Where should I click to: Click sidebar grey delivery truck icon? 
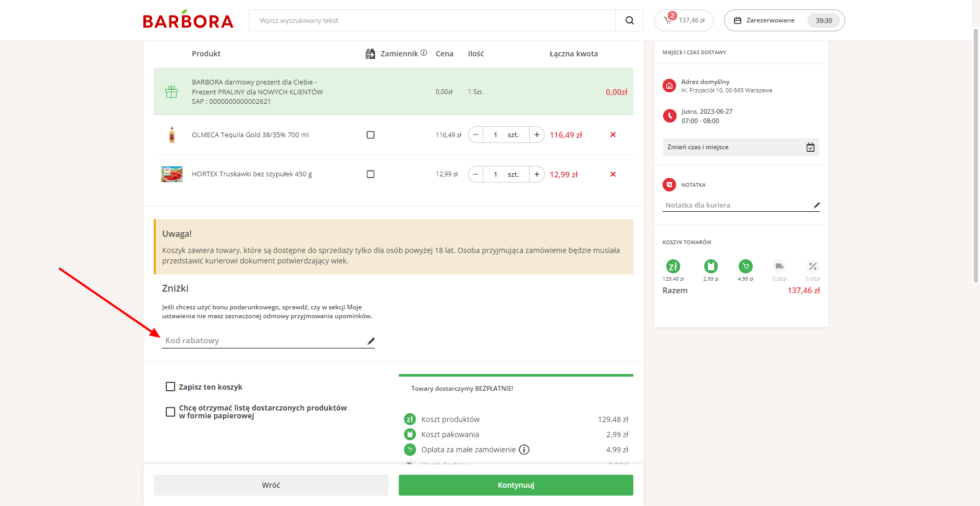(779, 267)
